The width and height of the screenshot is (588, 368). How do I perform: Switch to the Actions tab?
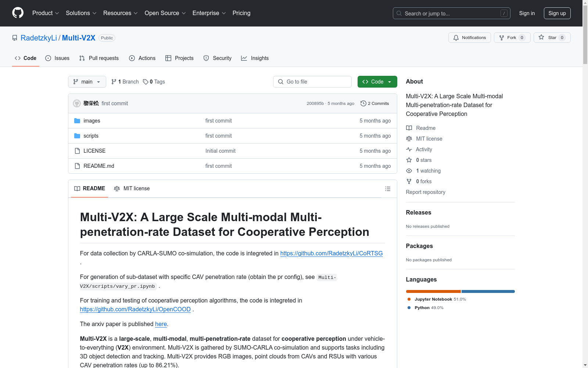pos(142,58)
